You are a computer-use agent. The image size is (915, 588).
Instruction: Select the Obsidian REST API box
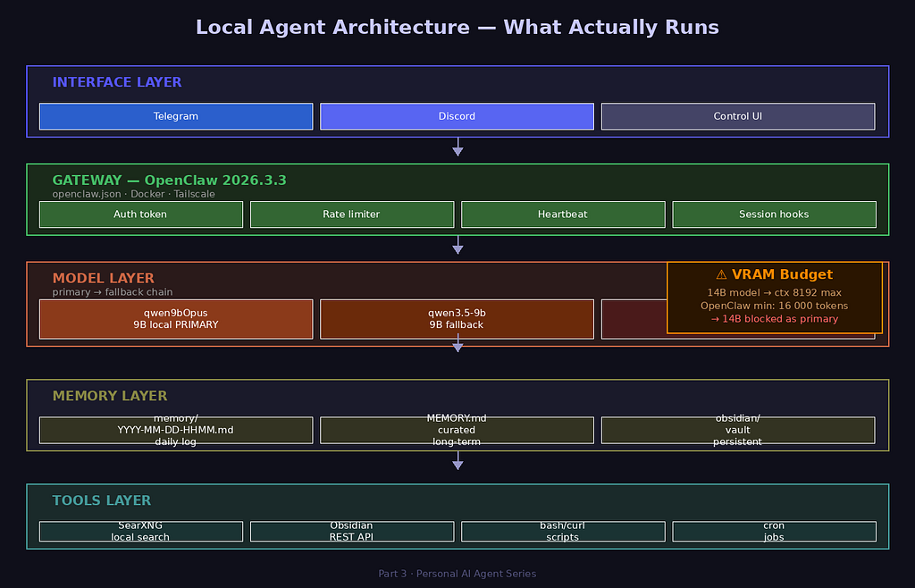[352, 532]
